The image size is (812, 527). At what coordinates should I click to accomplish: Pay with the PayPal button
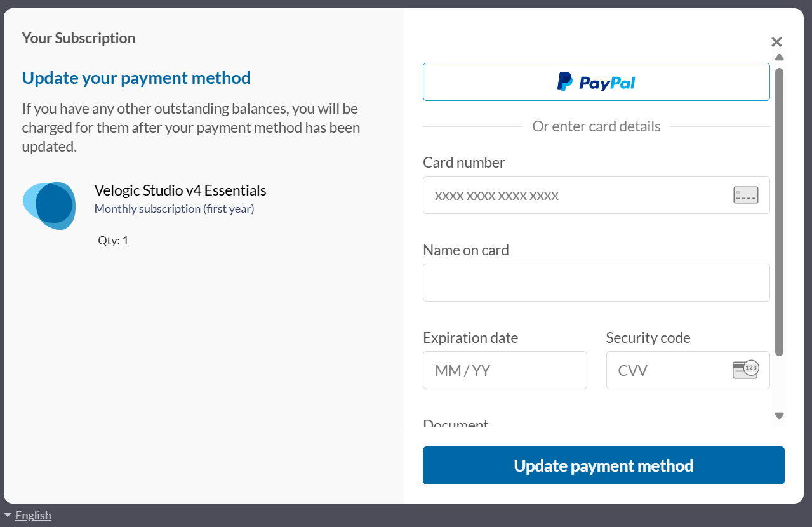596,82
